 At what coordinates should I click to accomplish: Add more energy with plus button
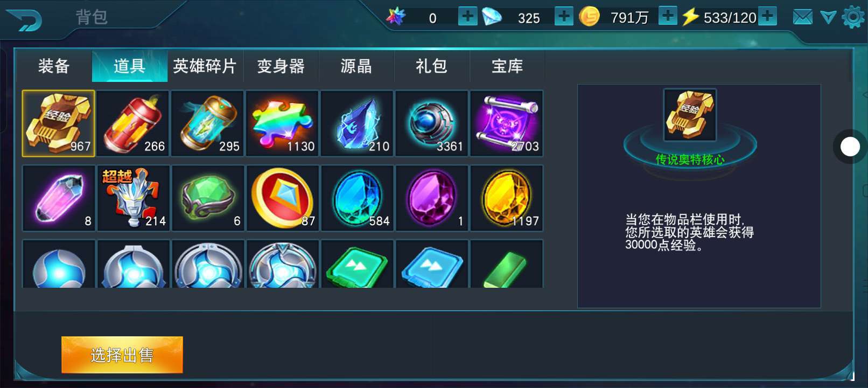tap(768, 16)
